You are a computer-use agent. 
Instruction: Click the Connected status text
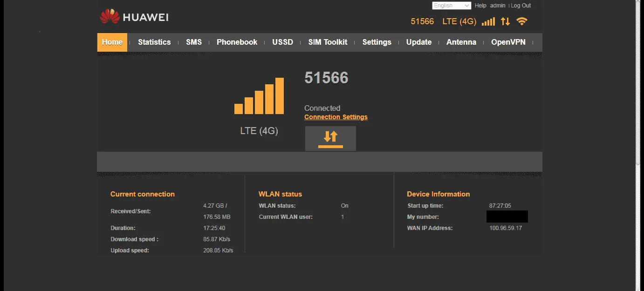pos(322,108)
